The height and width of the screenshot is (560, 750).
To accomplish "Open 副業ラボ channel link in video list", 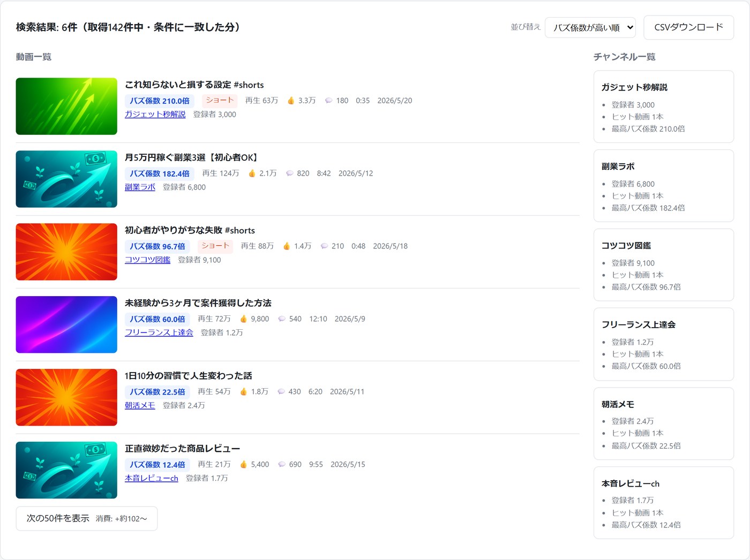I will [x=140, y=187].
